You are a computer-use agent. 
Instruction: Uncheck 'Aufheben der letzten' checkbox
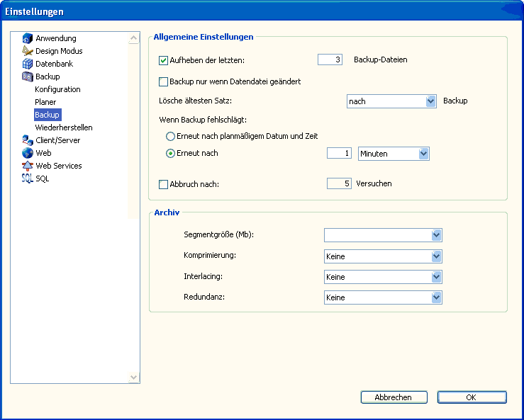tap(164, 60)
